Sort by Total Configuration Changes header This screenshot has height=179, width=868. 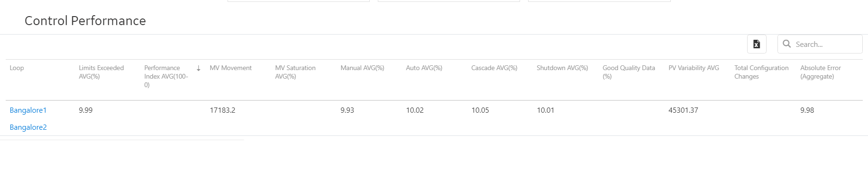click(761, 72)
